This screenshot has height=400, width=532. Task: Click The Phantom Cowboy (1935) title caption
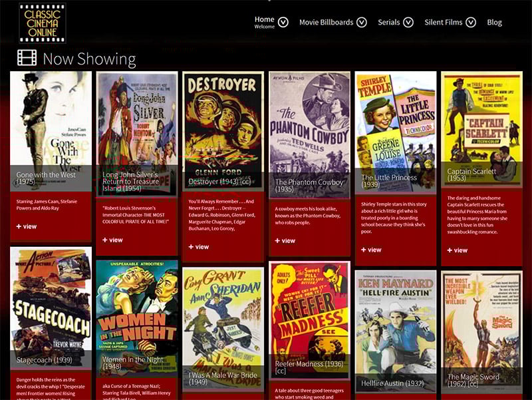coord(309,186)
